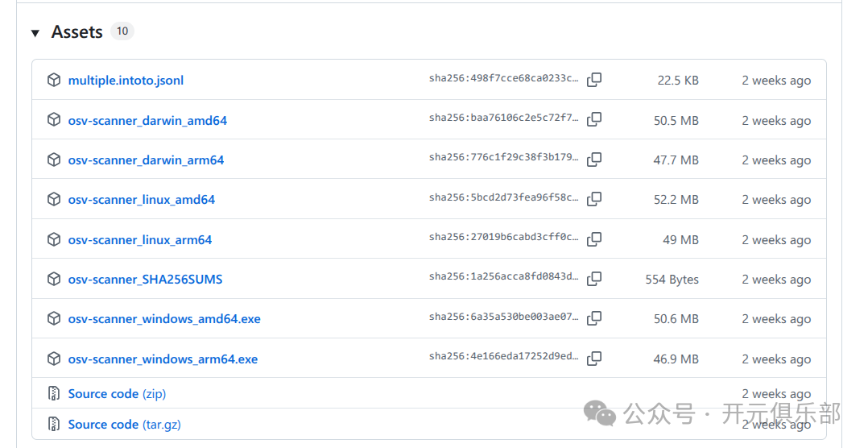Copy sha256 hash for osv-scanner_darwin_amd64

click(x=594, y=119)
